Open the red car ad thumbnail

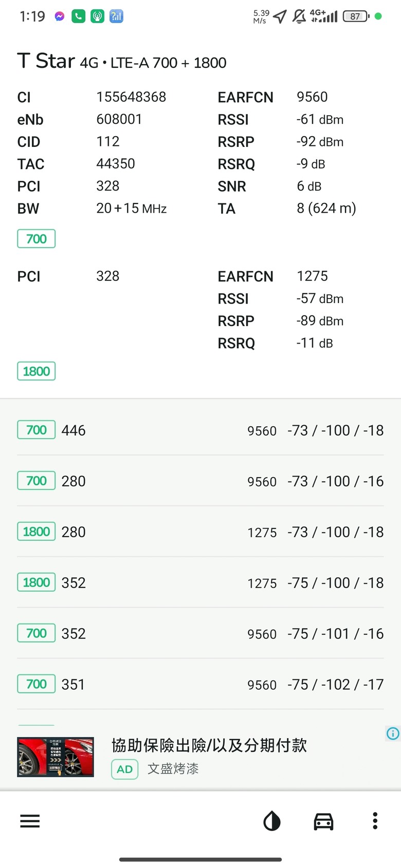coord(56,757)
